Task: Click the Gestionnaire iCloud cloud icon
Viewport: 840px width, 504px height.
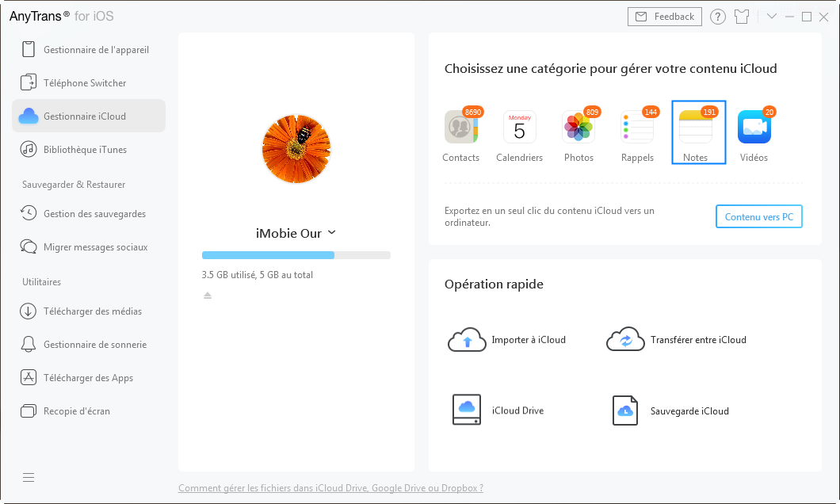Action: pos(29,116)
